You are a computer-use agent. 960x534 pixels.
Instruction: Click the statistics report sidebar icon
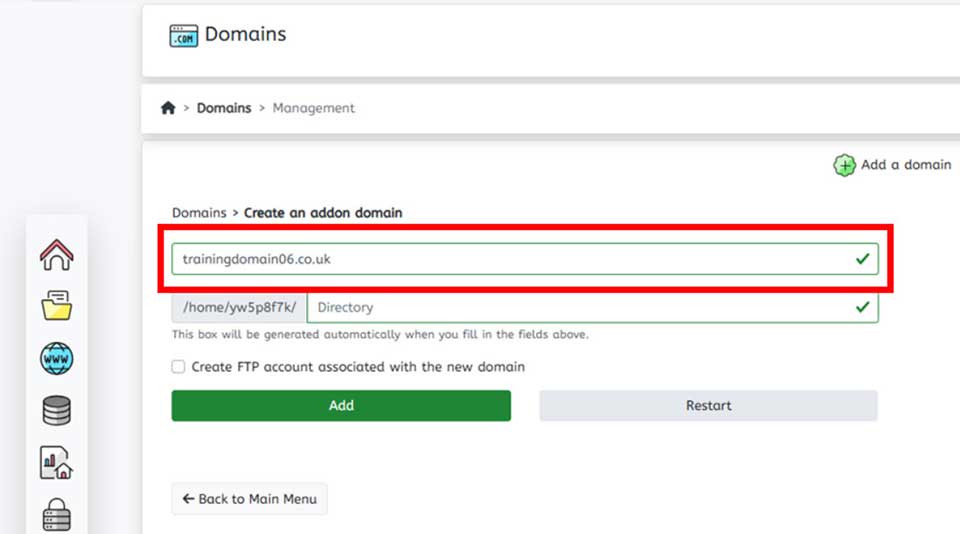[57, 462]
